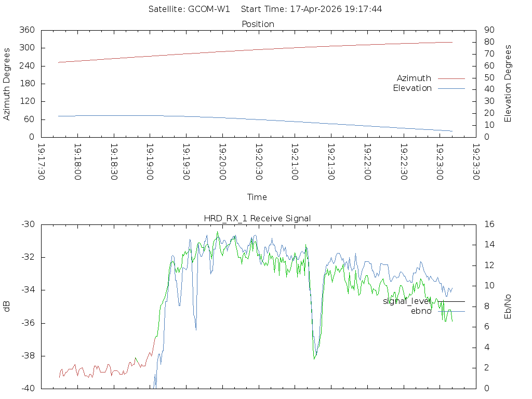This screenshot has height=399, width=532.
Task: Click the 19:21:30 time tick label
Action: coord(330,163)
